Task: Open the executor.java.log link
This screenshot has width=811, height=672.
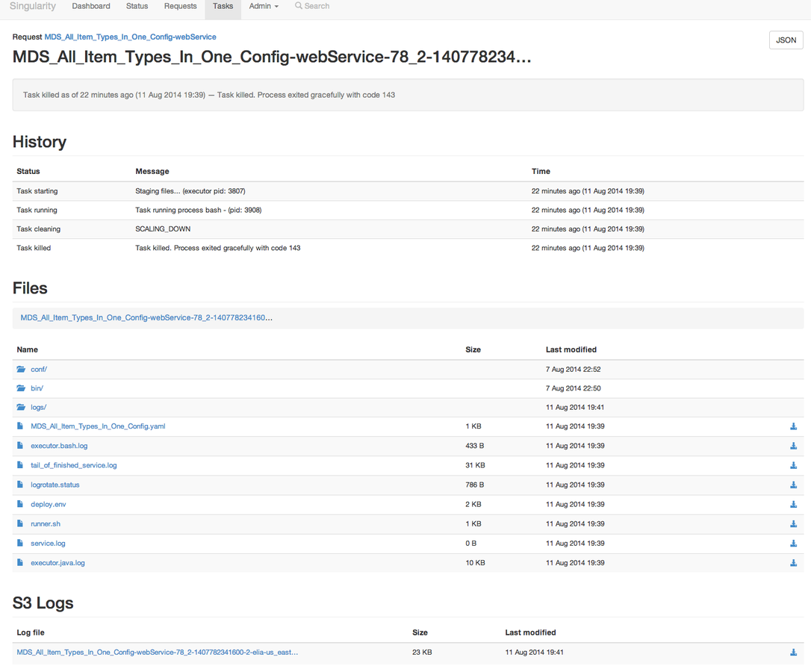Action: [x=58, y=563]
